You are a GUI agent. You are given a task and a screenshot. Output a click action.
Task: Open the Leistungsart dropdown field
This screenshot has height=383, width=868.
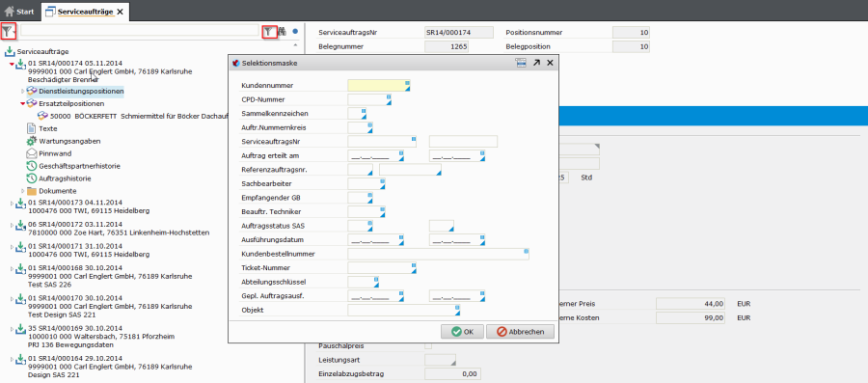[x=440, y=360]
